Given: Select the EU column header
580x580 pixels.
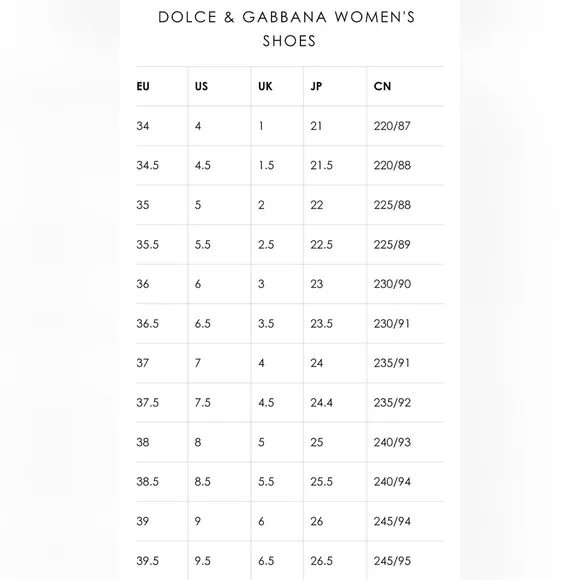Looking at the screenshot, I should [143, 86].
